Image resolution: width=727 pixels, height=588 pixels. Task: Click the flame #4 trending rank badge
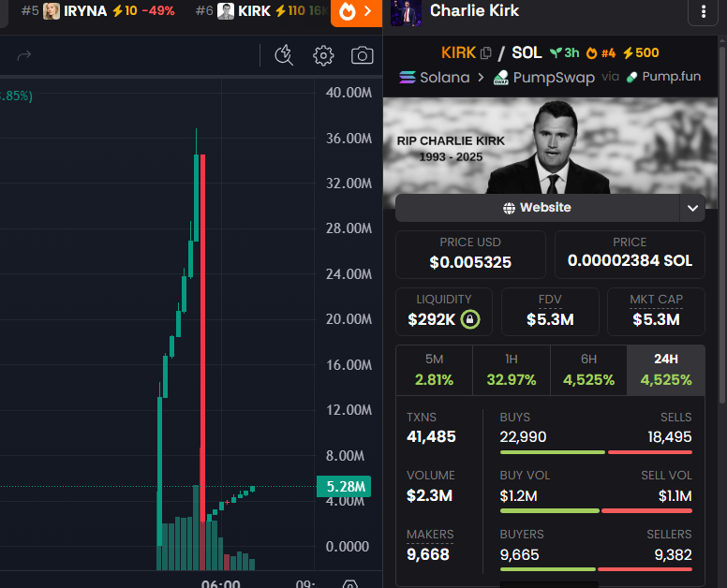(601, 53)
